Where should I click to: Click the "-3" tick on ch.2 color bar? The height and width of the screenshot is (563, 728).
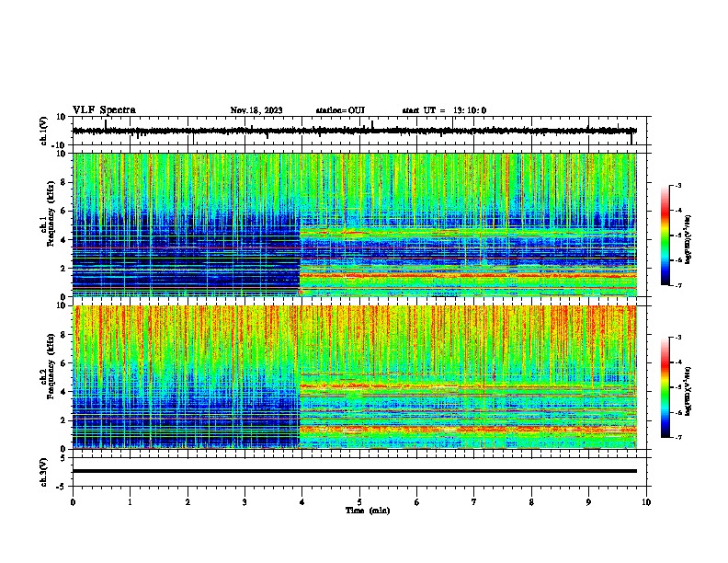click(x=677, y=338)
